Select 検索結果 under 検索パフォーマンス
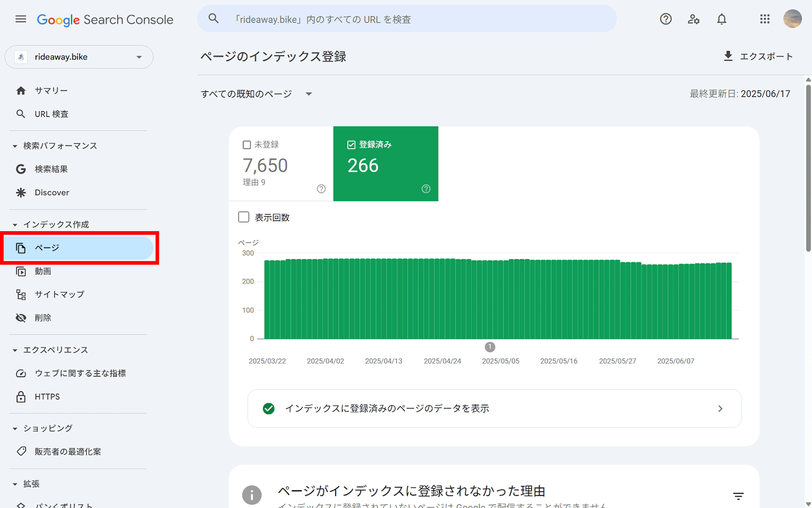The width and height of the screenshot is (812, 508). (50, 169)
